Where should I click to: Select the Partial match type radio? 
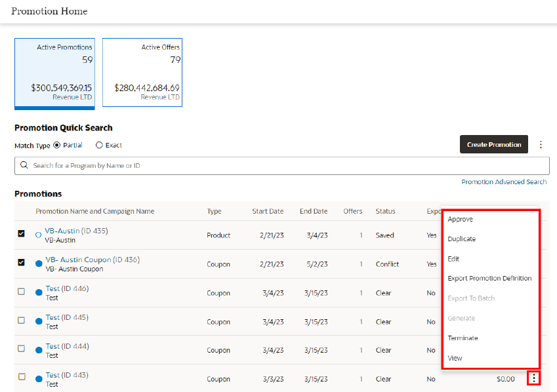(x=57, y=145)
